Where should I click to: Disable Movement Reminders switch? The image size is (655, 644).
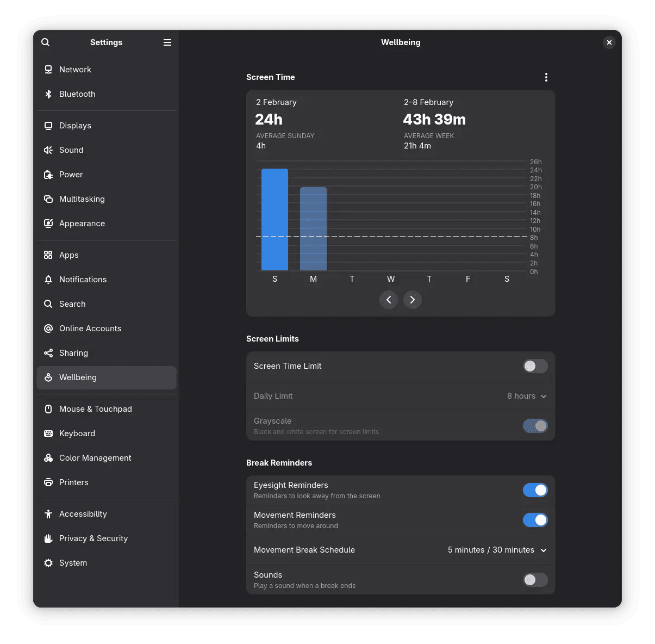535,520
